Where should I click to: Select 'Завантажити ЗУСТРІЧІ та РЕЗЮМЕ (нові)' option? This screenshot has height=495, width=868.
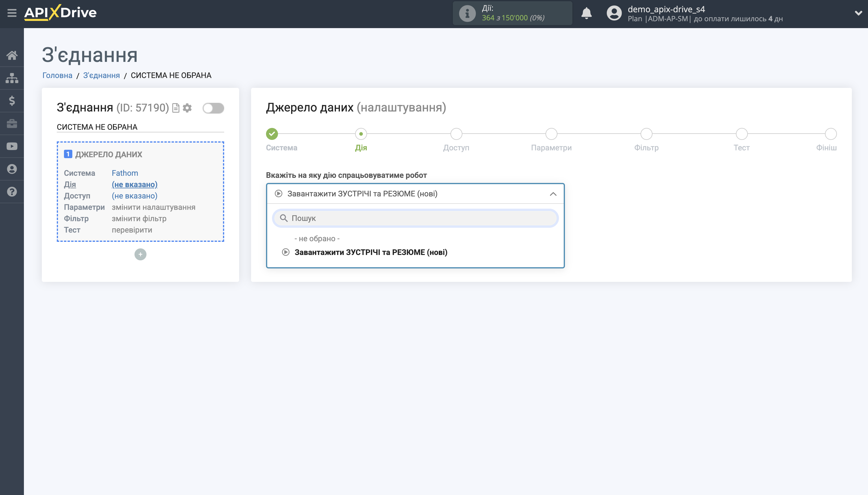tap(371, 252)
